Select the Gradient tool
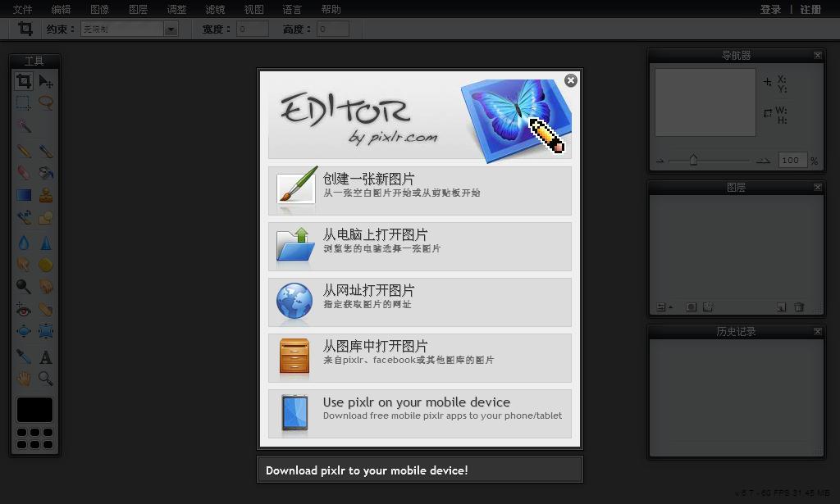840x504 pixels. click(24, 195)
